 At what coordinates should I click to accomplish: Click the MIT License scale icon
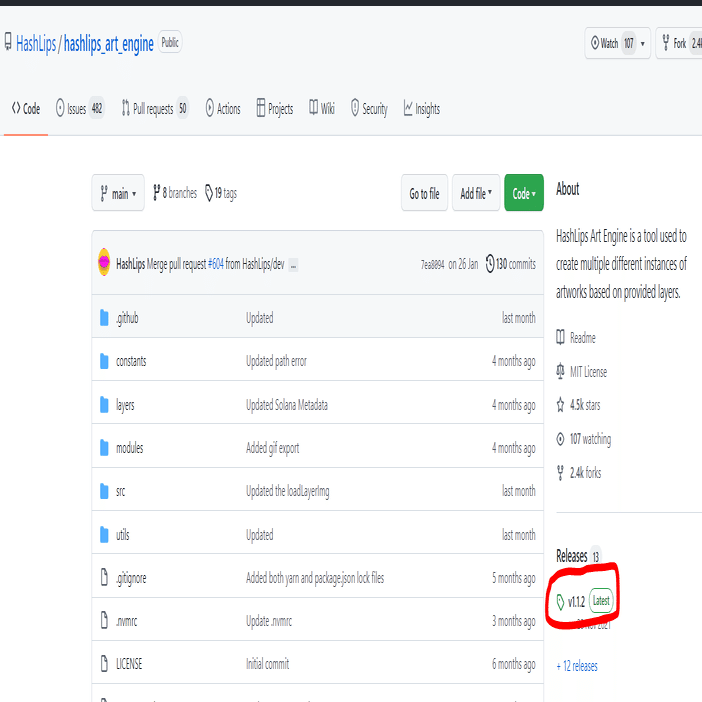tap(560, 372)
